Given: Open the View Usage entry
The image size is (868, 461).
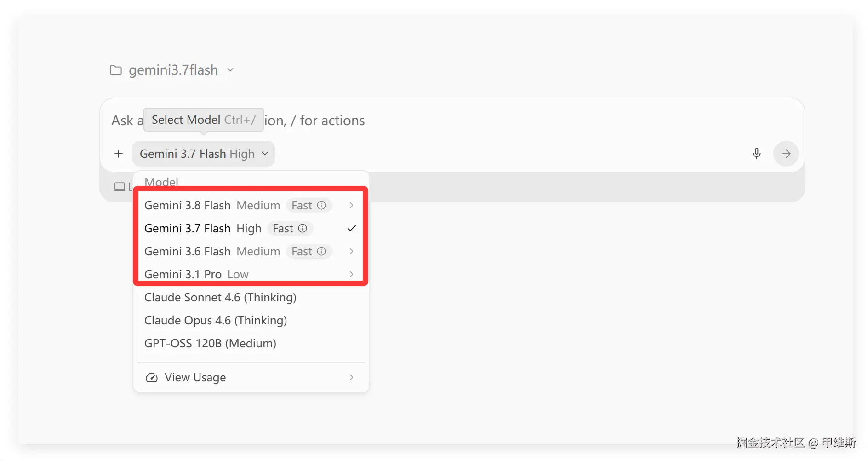Looking at the screenshot, I should tap(251, 377).
